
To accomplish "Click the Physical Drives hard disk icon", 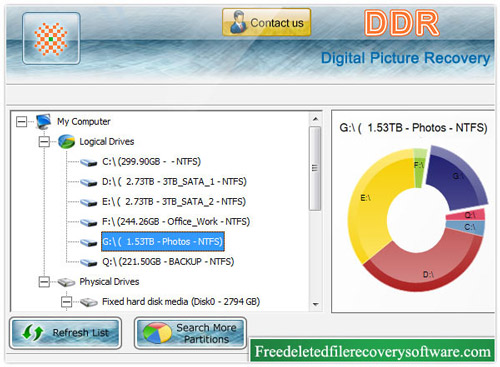I will click(x=66, y=282).
